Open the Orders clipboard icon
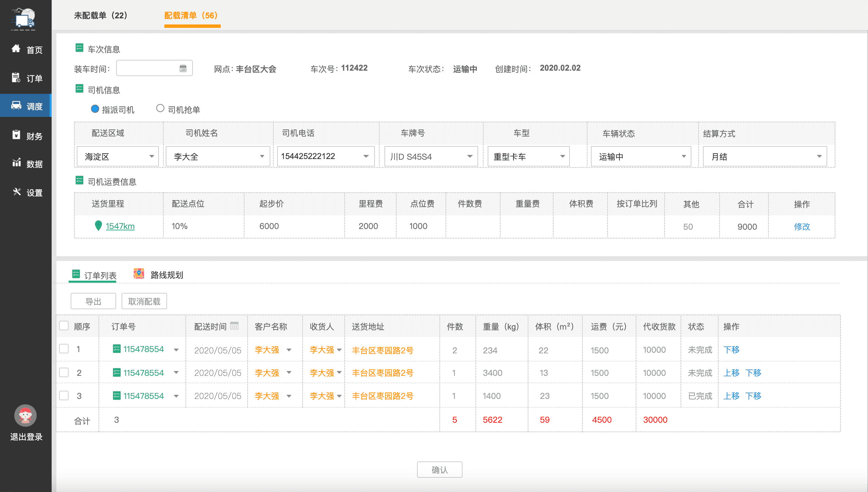Screen dimensions: 868x492 [x=16, y=78]
